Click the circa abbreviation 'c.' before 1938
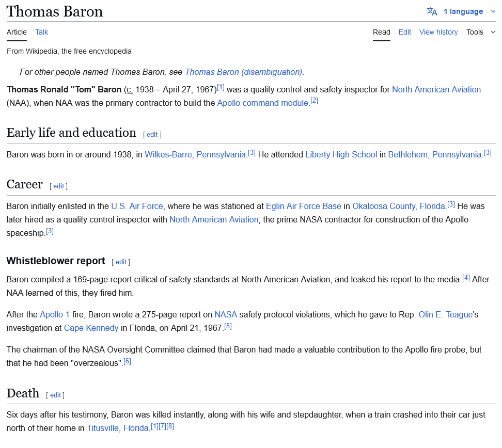502x448 pixels. [129, 90]
